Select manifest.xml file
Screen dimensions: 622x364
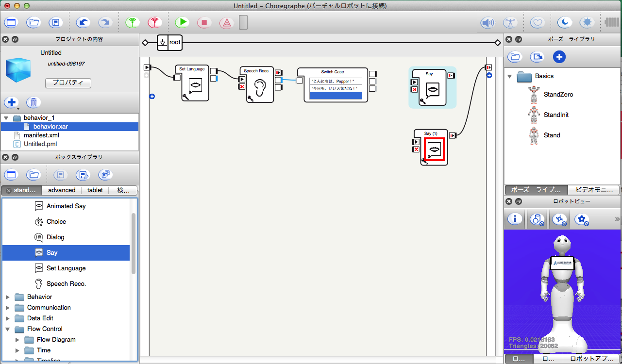pos(41,135)
